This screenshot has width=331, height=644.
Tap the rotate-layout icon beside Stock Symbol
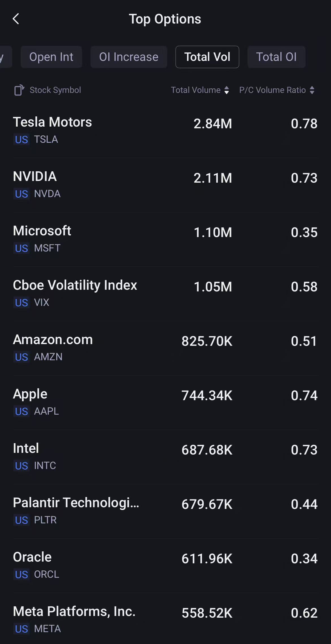click(x=19, y=90)
